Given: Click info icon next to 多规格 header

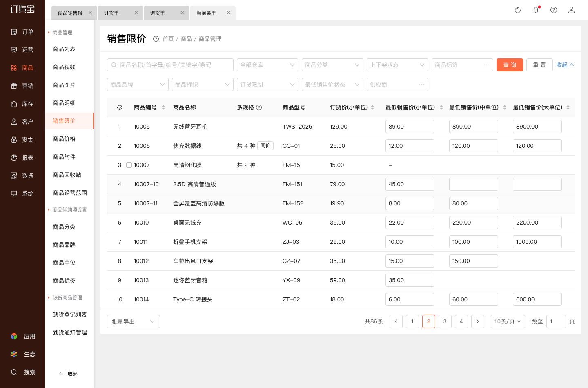Looking at the screenshot, I should [259, 107].
